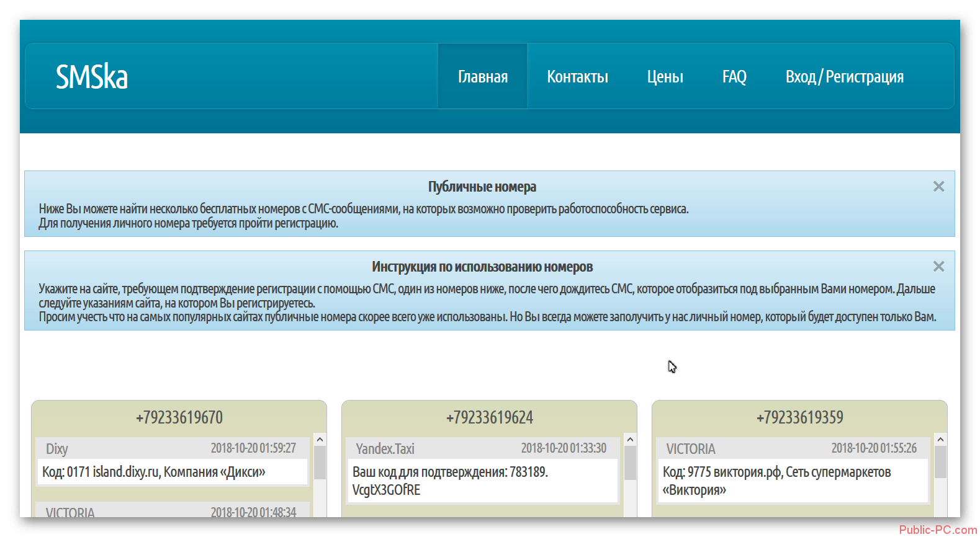Click scroll-up arrow in +79233619670 message list

click(320, 440)
